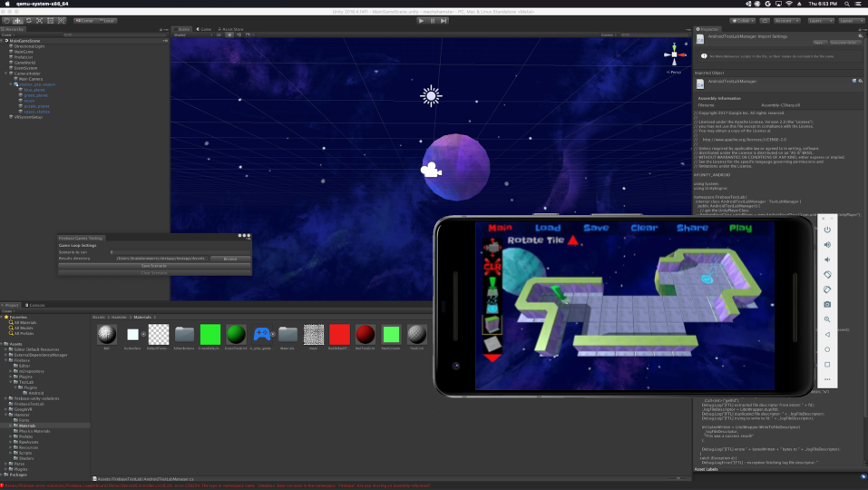Click the emulator power button icon
The width and height of the screenshot is (868, 490).
point(827,230)
